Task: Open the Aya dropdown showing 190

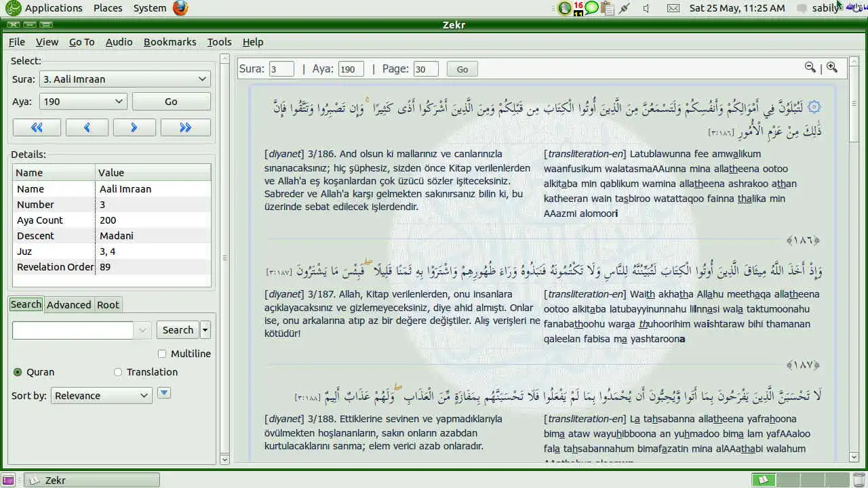Action: (x=83, y=102)
